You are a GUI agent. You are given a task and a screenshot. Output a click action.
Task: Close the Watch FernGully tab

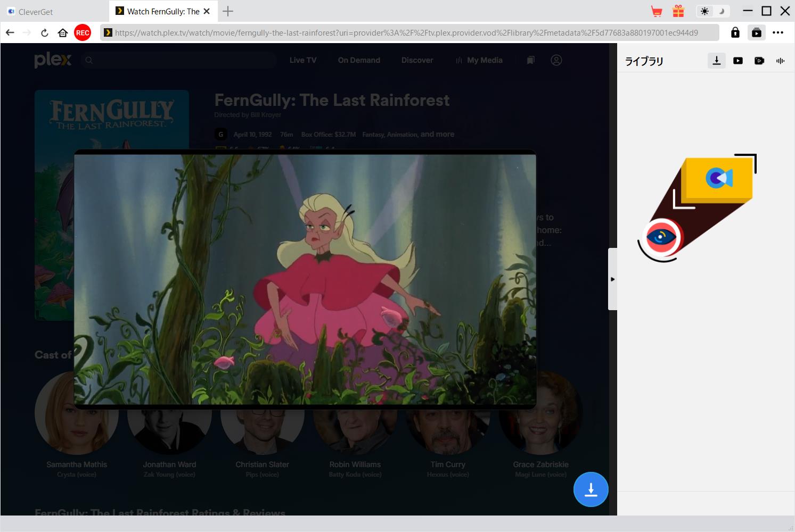point(207,11)
